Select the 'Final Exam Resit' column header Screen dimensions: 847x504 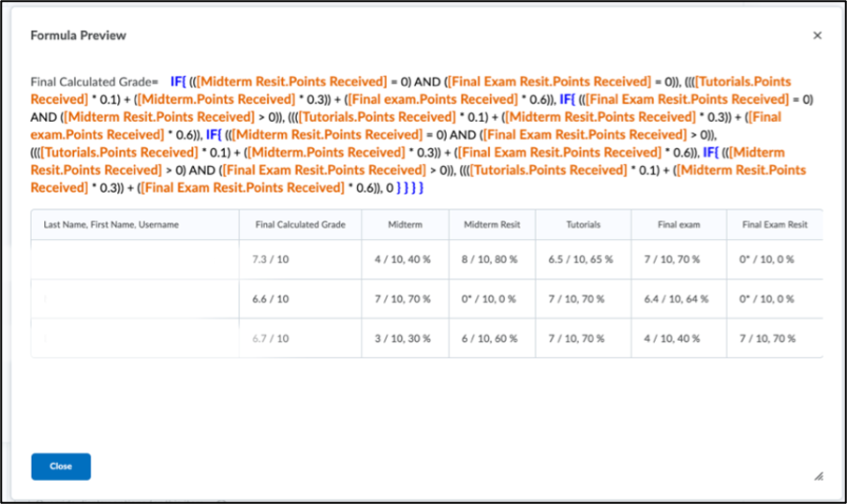pos(775,225)
